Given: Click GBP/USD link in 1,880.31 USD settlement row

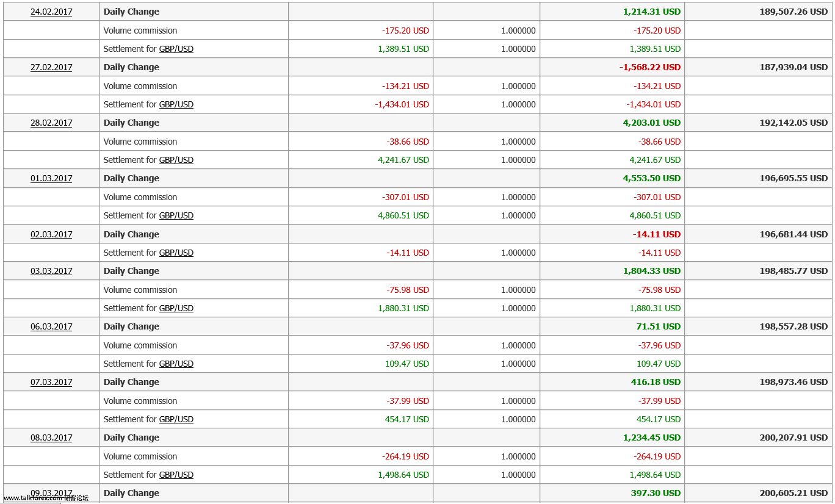Looking at the screenshot, I should (176, 308).
